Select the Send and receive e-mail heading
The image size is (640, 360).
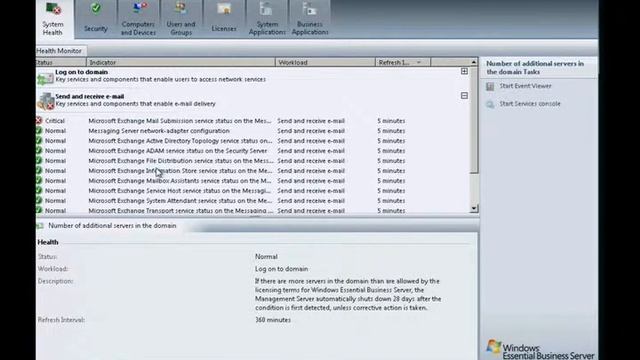tap(90, 96)
